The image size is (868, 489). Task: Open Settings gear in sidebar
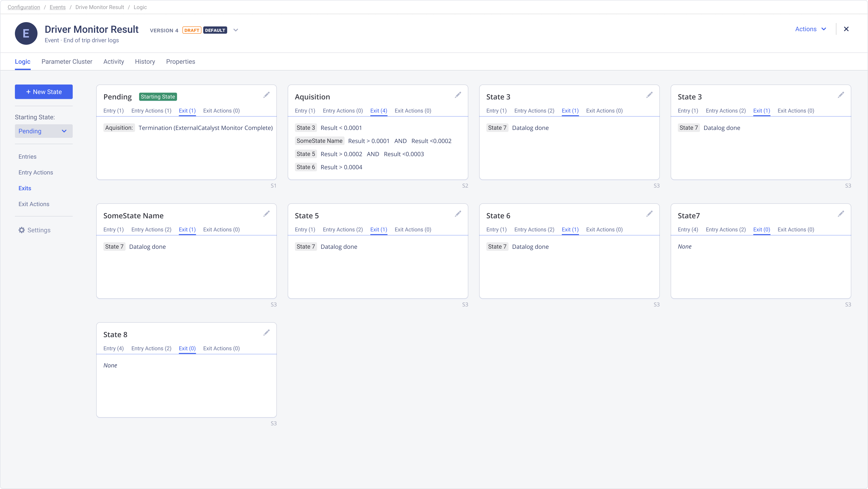(34, 230)
